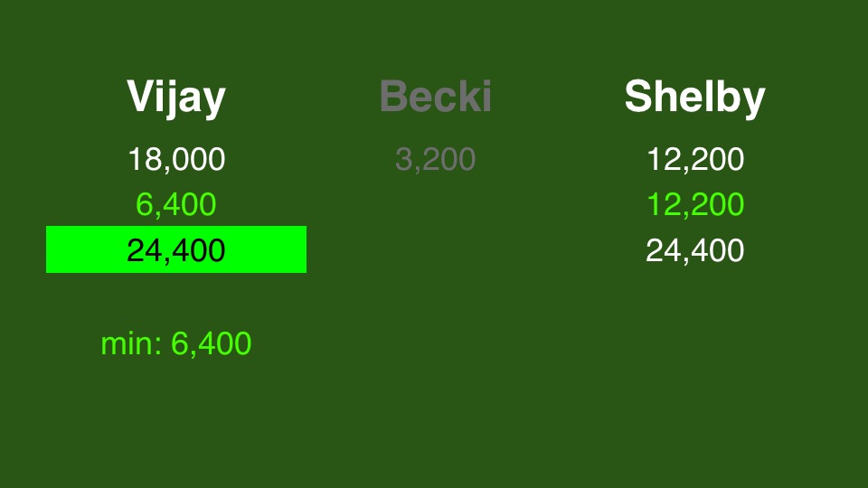Click the Shelby player name
This screenshot has width=868, height=488.
click(694, 98)
